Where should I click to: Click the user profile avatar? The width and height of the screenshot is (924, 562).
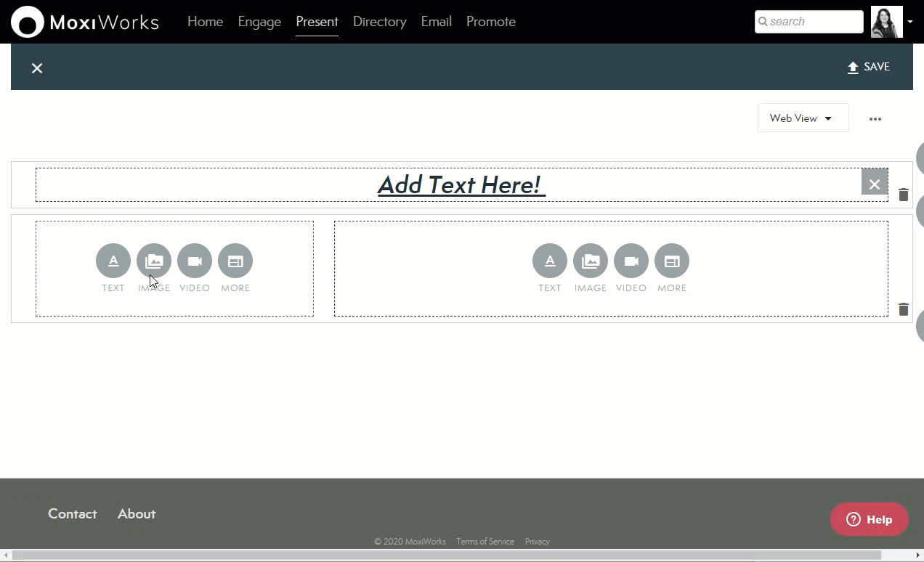click(886, 22)
